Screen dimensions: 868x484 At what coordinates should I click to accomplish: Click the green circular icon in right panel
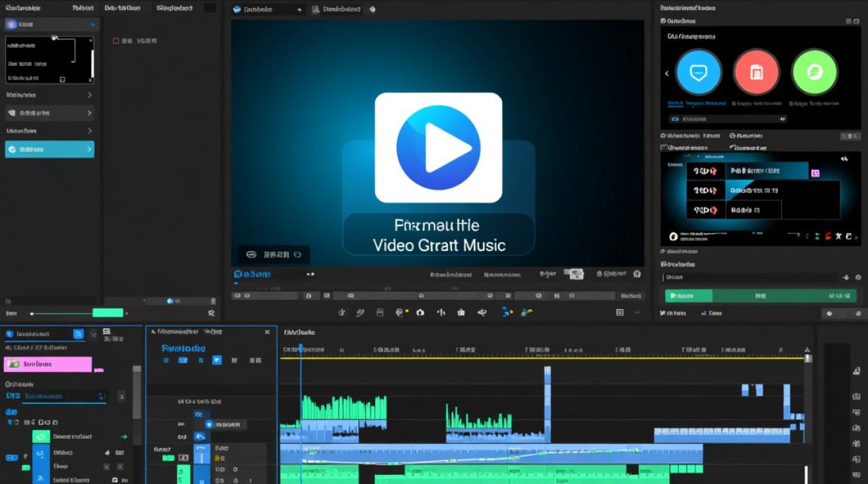tap(814, 72)
